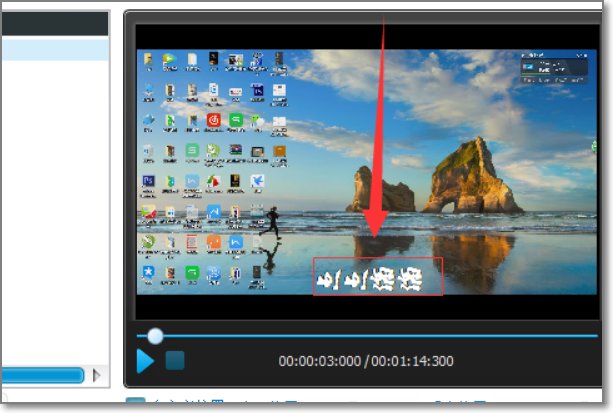Click the scrollbar's right arrow

pyautogui.click(x=97, y=375)
